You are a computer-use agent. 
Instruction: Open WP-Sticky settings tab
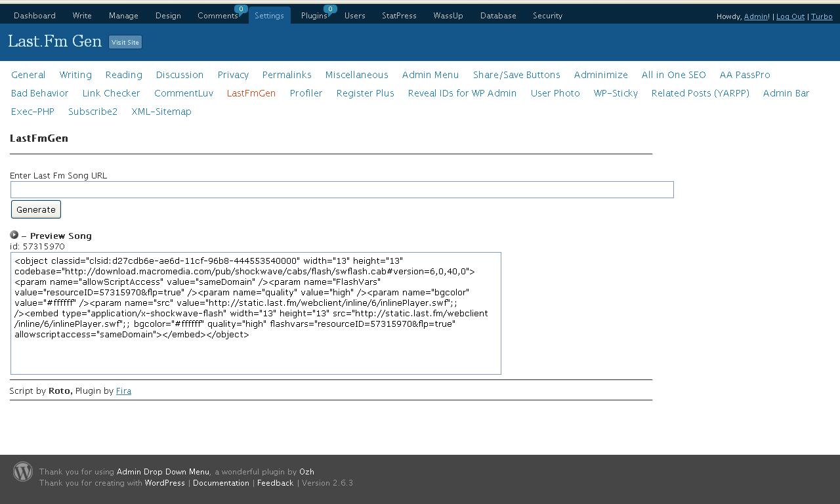click(616, 93)
